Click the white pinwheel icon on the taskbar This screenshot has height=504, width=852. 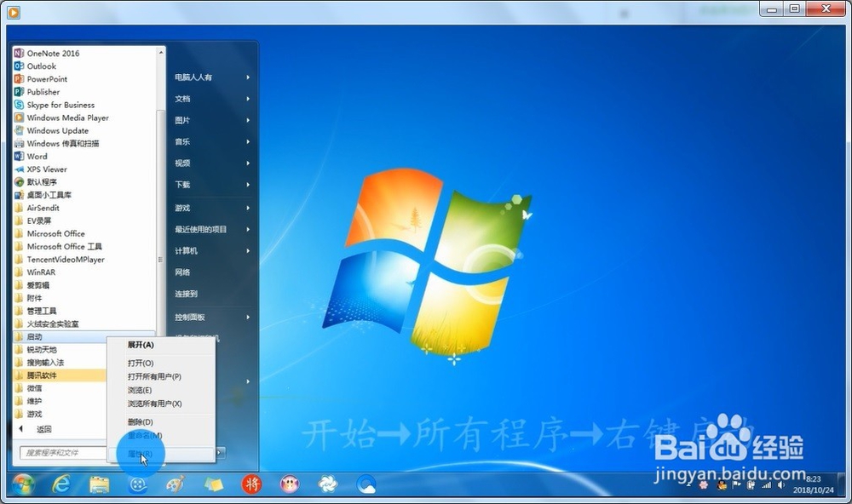pyautogui.click(x=328, y=484)
